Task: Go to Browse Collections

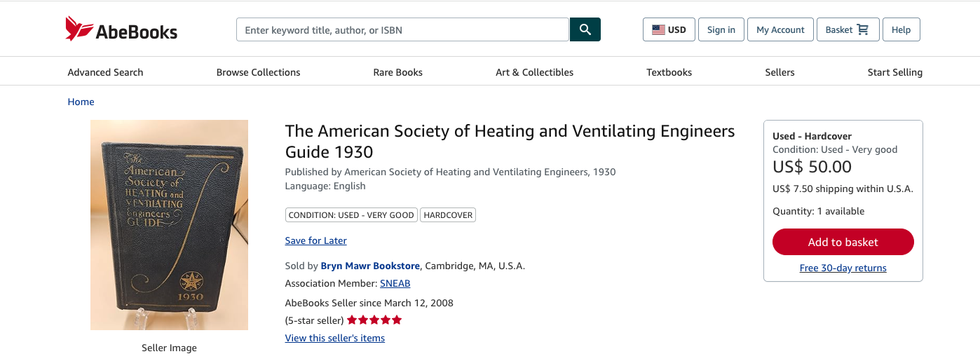Action: coord(258,72)
